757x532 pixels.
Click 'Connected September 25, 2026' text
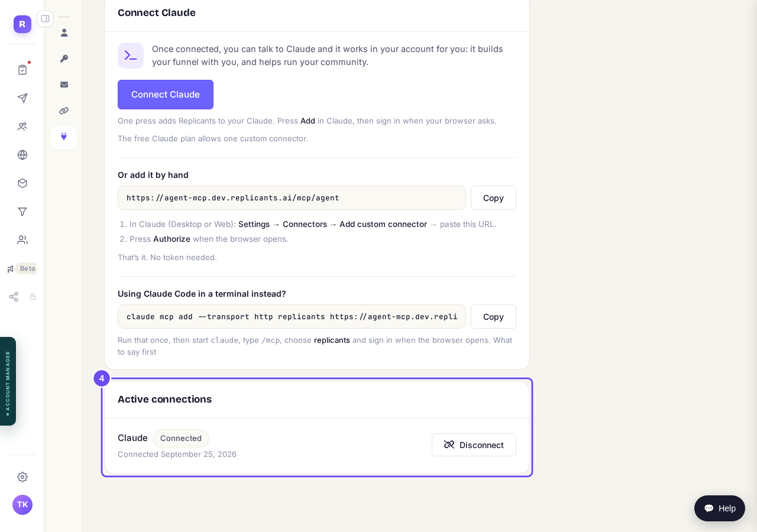coord(177,455)
